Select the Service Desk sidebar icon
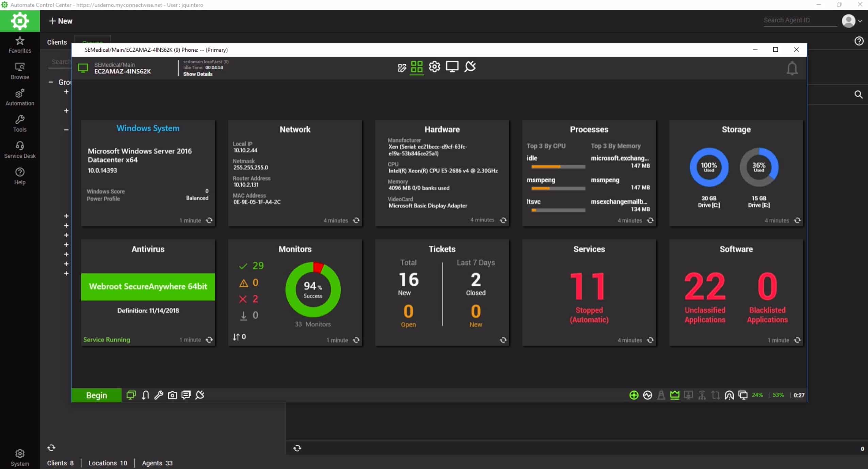Image resolution: width=868 pixels, height=469 pixels. [x=20, y=149]
